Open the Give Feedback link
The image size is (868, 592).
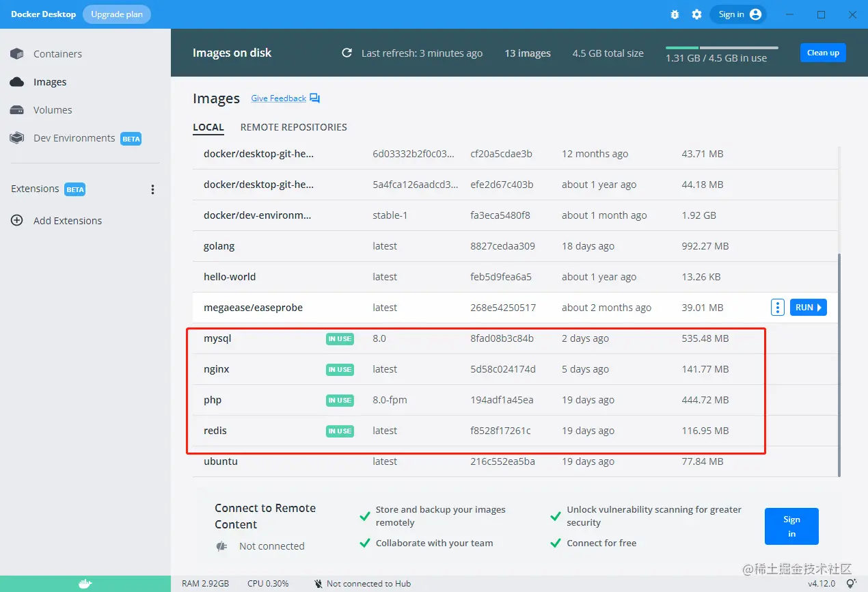click(x=278, y=98)
